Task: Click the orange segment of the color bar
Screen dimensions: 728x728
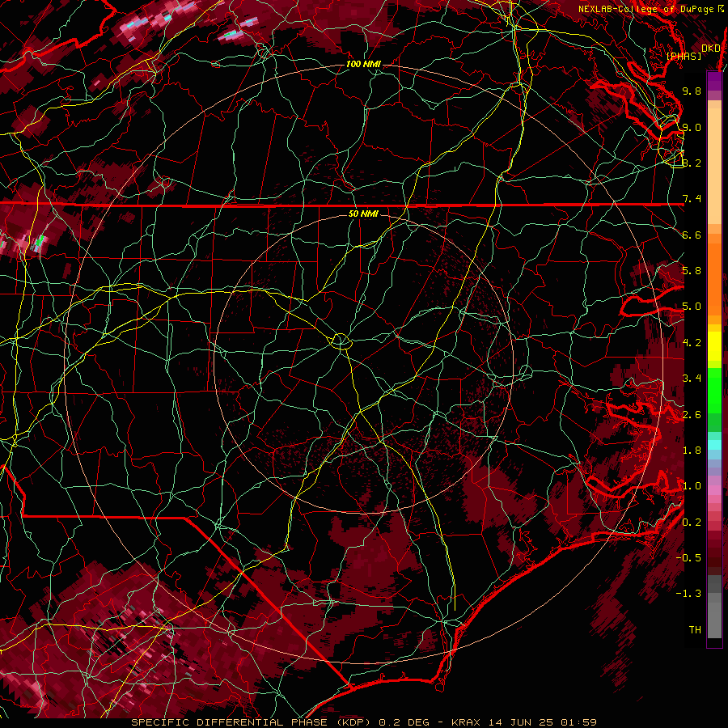Action: point(714,274)
